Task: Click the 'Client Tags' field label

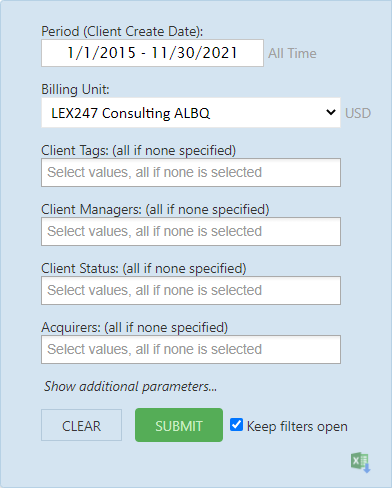Action: point(75,151)
